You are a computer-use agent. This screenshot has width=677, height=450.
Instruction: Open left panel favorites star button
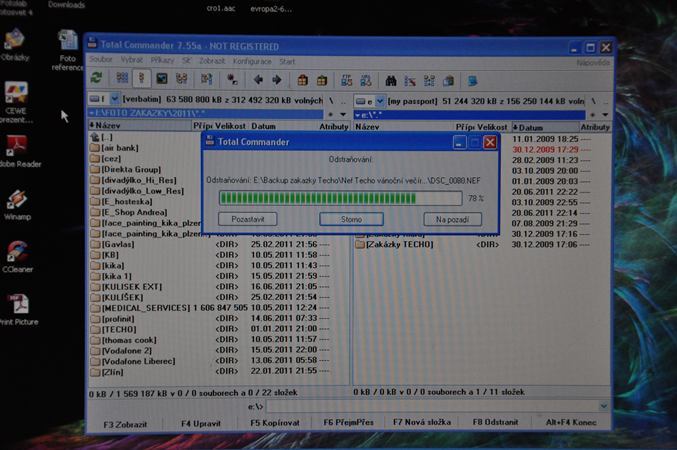point(331,114)
